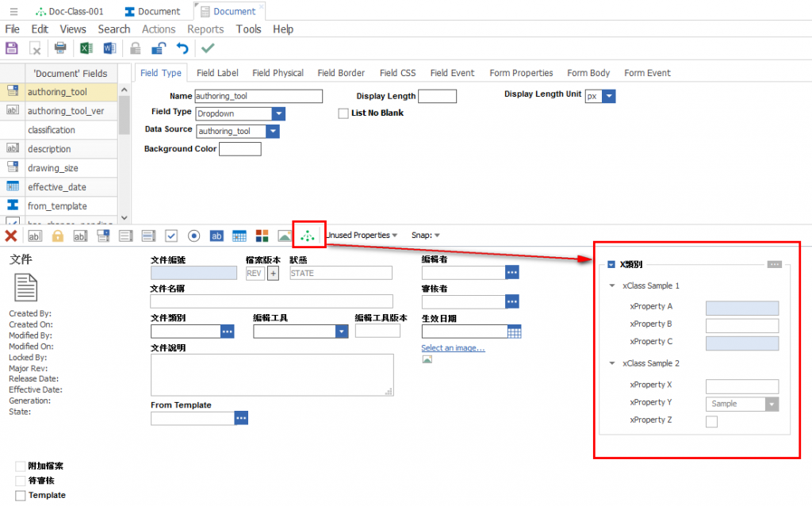Add a password field with padlock icon
The height and width of the screenshot is (506, 812).
coord(57,236)
